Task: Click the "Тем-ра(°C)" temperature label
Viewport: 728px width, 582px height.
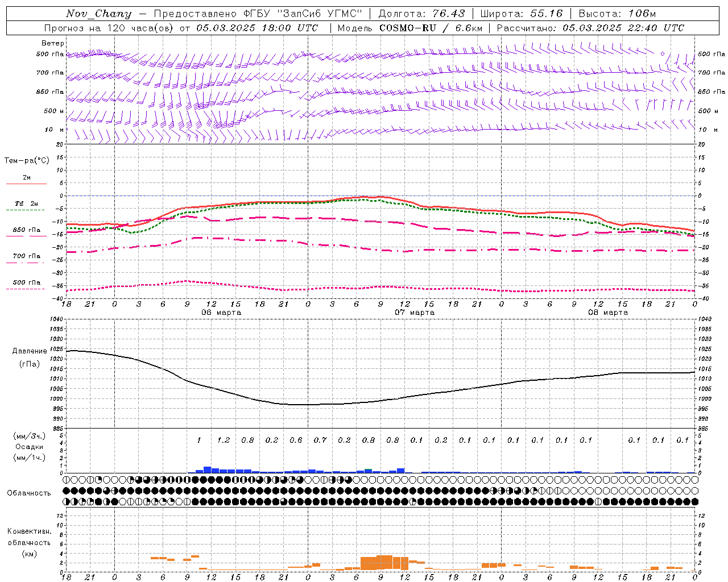Action: (27, 161)
